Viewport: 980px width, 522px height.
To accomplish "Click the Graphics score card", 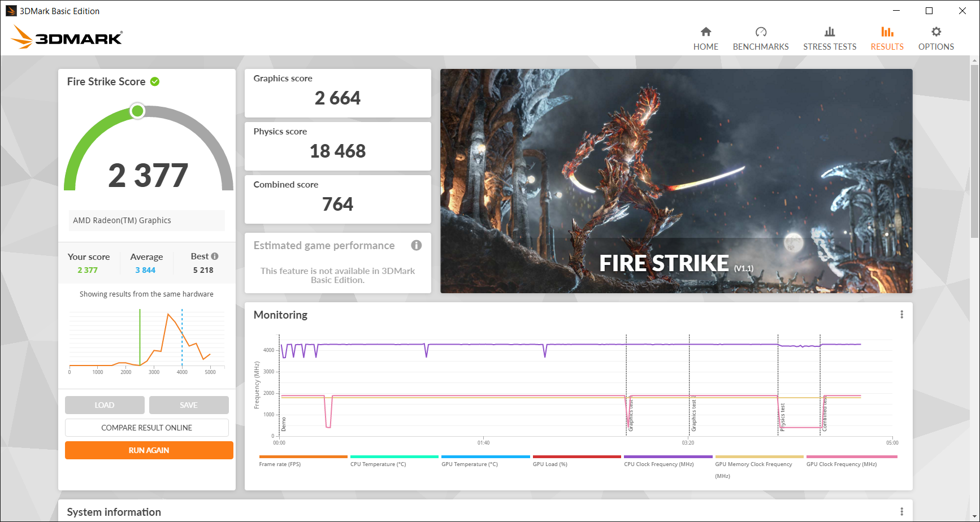I will click(x=338, y=93).
